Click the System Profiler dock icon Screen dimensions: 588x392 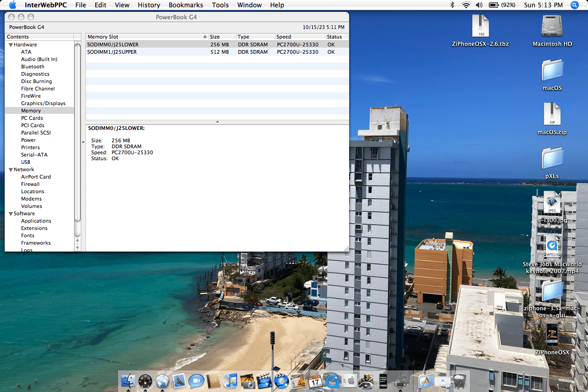click(400, 381)
